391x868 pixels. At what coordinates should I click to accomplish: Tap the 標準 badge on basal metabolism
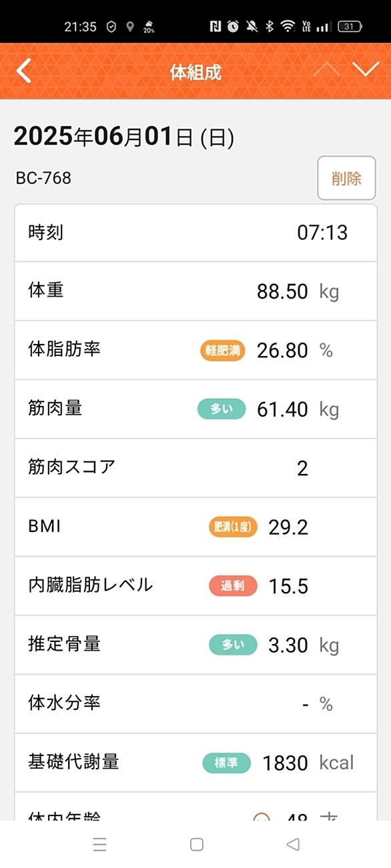pyautogui.click(x=227, y=763)
